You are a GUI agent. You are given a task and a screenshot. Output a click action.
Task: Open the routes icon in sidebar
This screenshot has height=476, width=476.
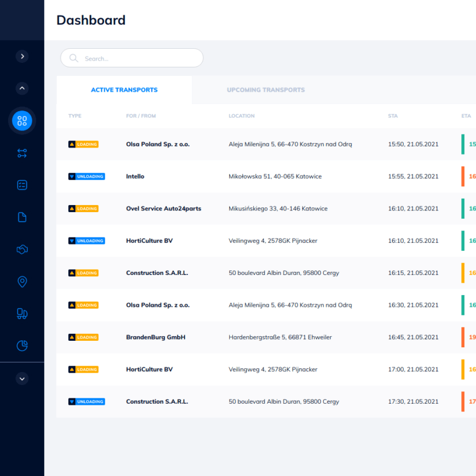pyautogui.click(x=22, y=153)
